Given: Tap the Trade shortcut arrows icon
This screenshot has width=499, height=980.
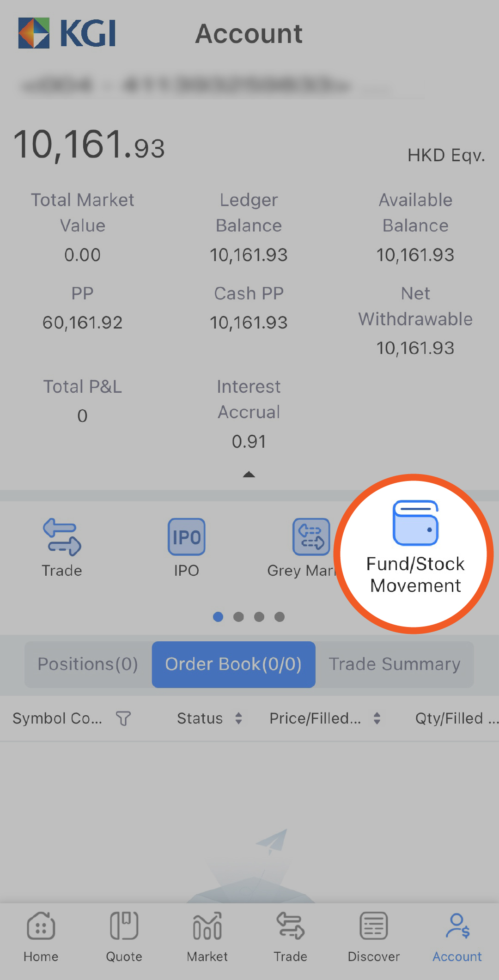Looking at the screenshot, I should pyautogui.click(x=62, y=537).
